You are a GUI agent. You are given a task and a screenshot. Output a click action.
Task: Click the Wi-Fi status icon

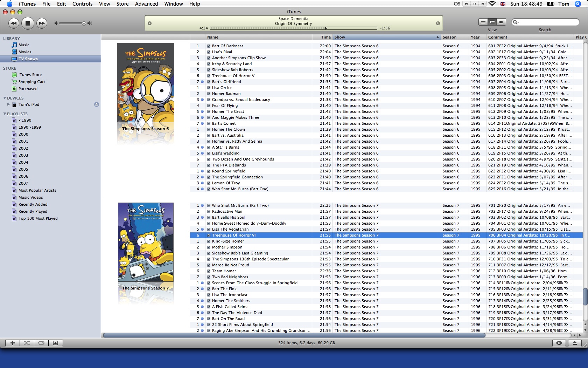click(492, 4)
